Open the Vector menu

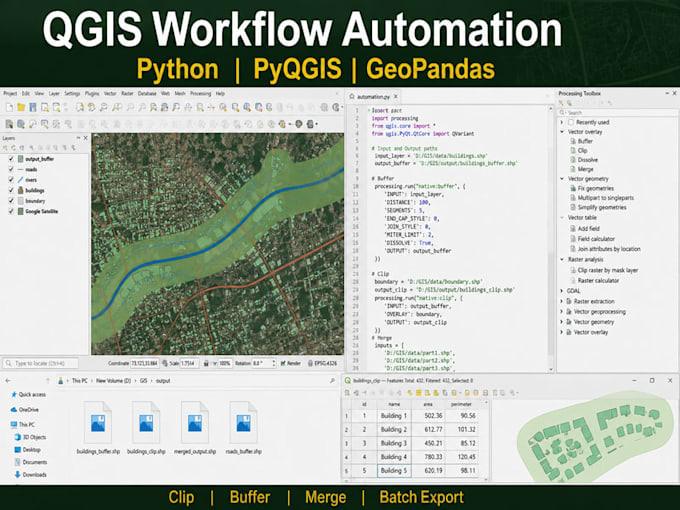[110, 94]
